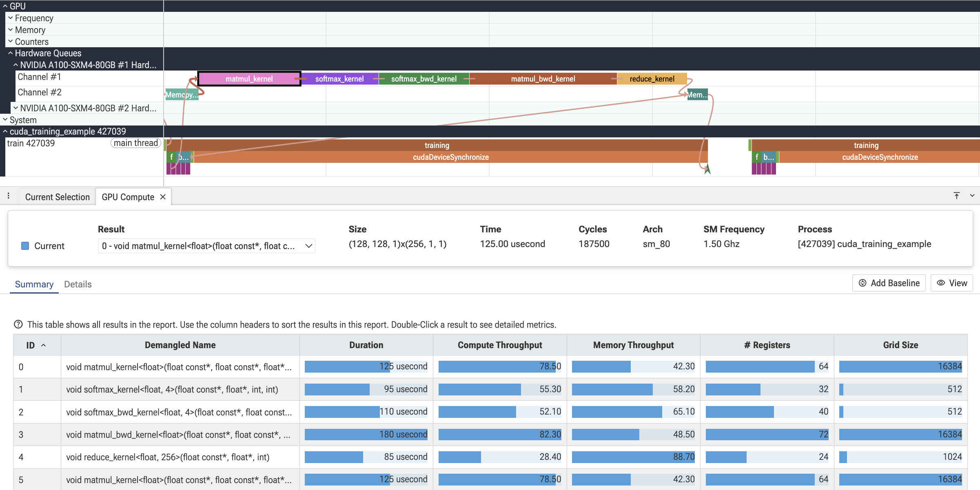Select the matmul_bwd_kernel<float> table row

pyautogui.click(x=490, y=435)
